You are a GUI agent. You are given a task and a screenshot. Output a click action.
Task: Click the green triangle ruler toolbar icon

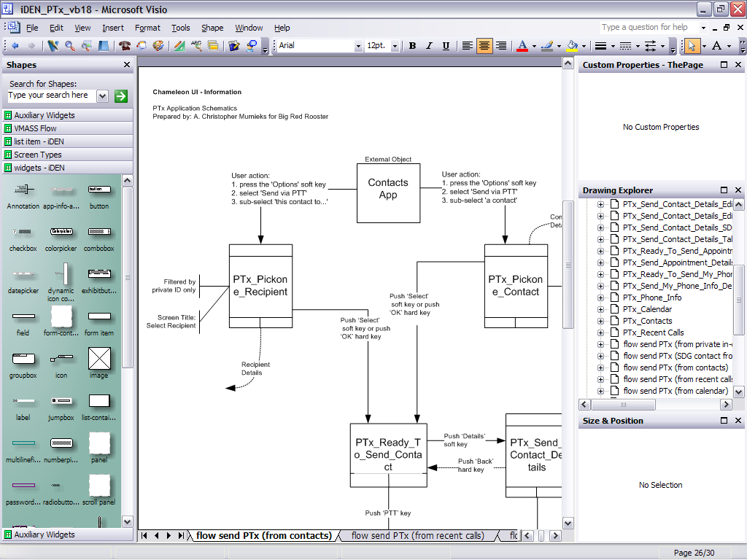179,46
